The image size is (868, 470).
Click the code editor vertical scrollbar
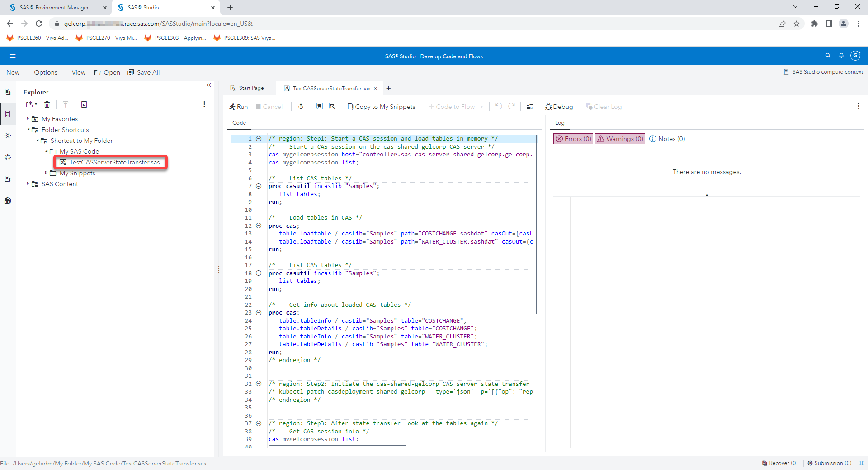click(536, 224)
